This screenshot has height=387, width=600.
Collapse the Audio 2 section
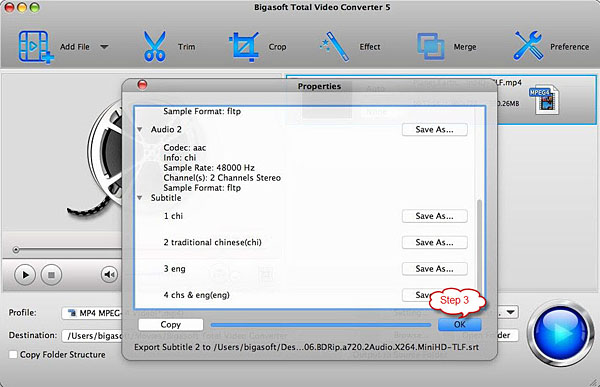pyautogui.click(x=140, y=129)
